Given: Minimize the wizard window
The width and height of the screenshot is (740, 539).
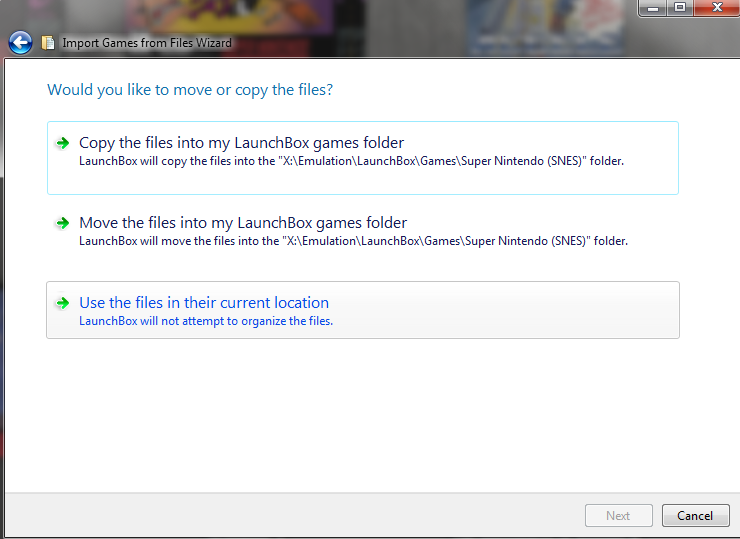Looking at the screenshot, I should click(653, 8).
